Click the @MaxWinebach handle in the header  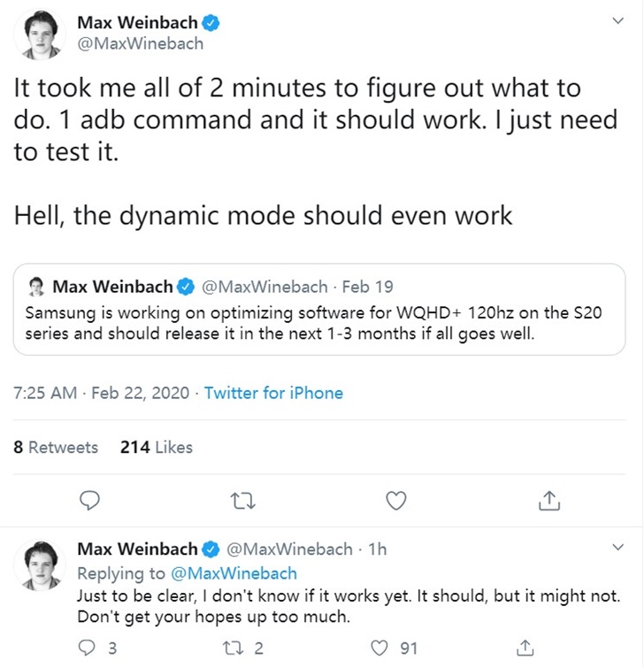[140, 43]
